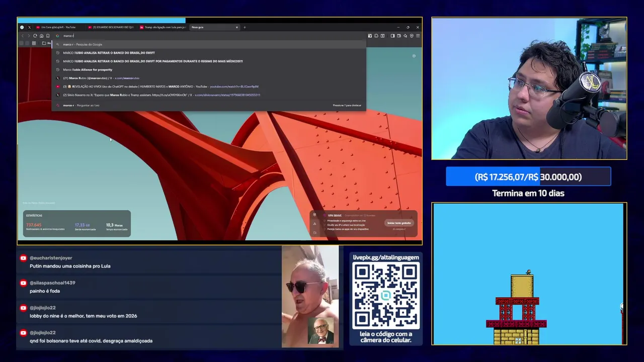Toggle the browser sidebar panel icon
Image resolution: width=644 pixels, height=362 pixels.
(392, 36)
